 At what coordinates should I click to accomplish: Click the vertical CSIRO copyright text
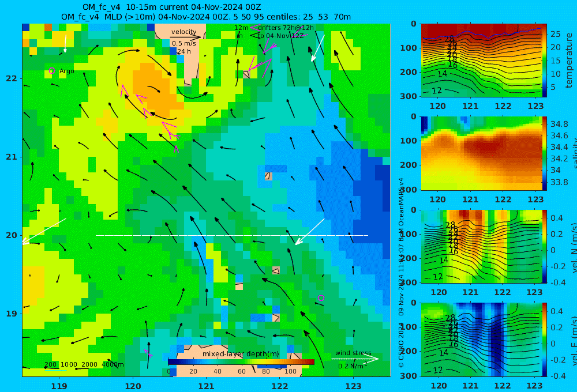tap(401, 273)
